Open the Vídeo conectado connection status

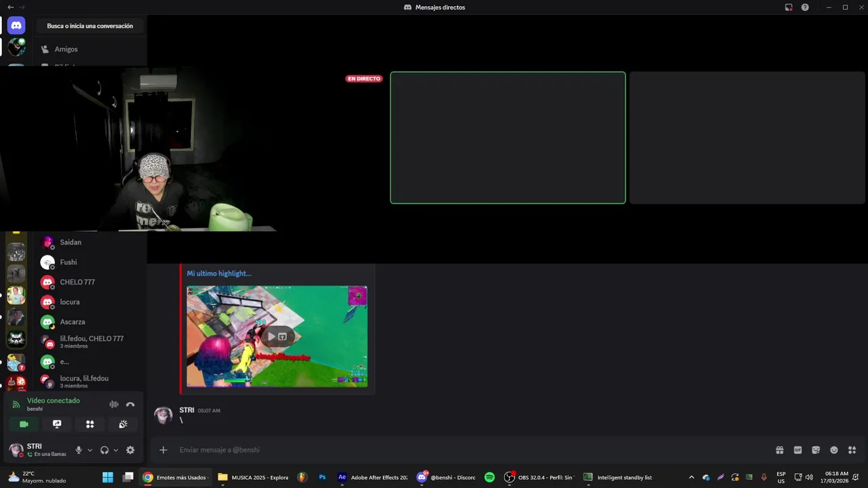[x=53, y=401]
